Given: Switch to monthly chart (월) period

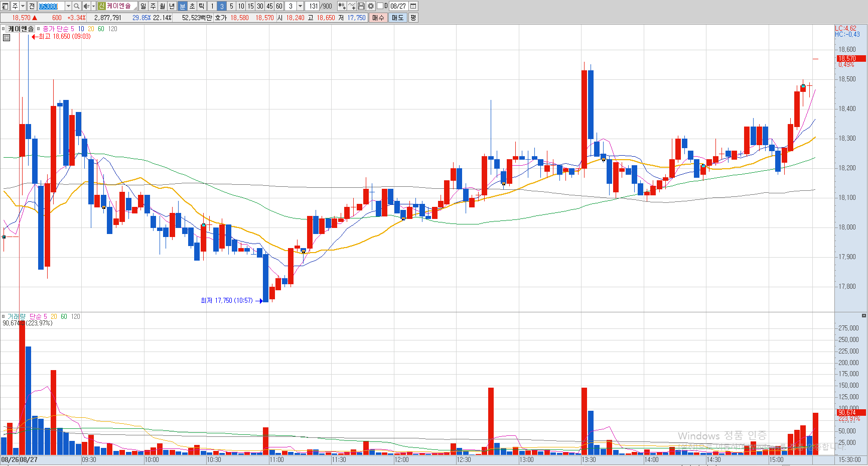Looking at the screenshot, I should tap(163, 6).
